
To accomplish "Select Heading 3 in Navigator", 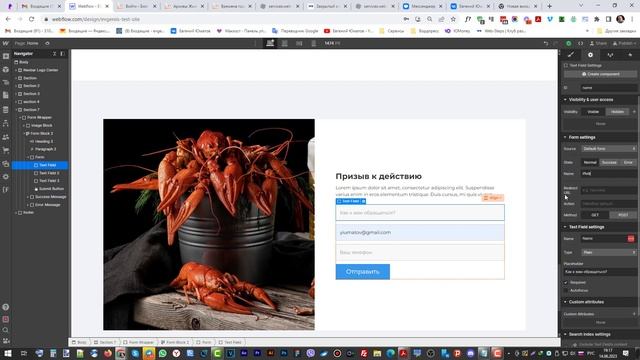I will [44, 141].
